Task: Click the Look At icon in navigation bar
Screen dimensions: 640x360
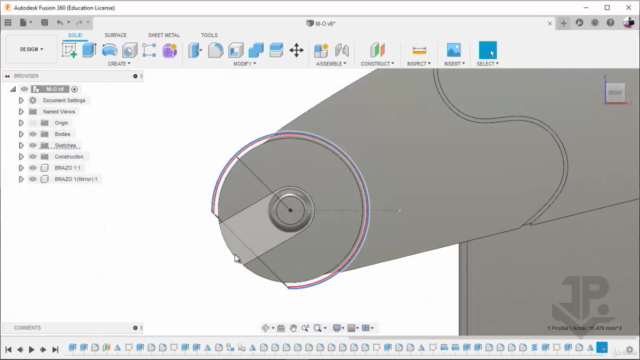Action: coord(281,328)
